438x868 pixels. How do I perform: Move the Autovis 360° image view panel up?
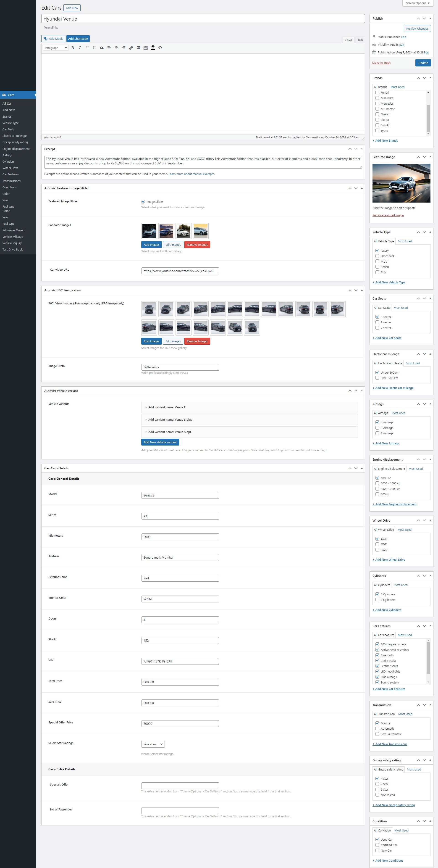(x=350, y=290)
